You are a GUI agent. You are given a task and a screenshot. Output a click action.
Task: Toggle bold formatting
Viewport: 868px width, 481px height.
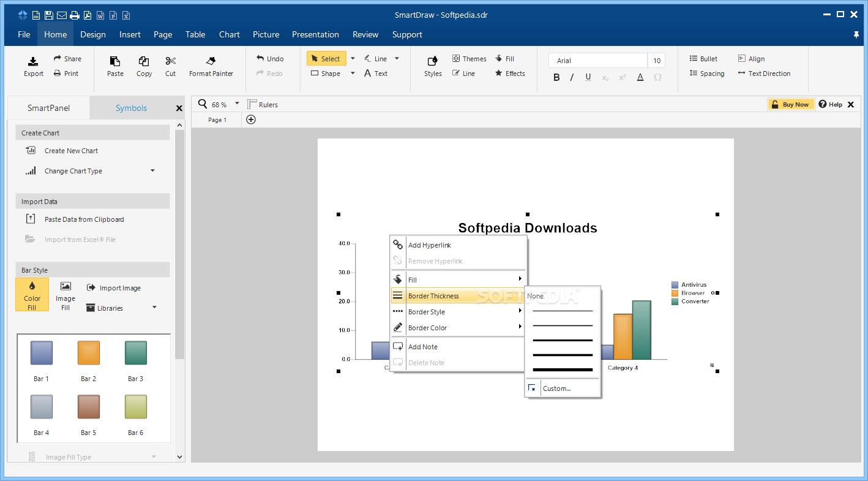click(556, 77)
